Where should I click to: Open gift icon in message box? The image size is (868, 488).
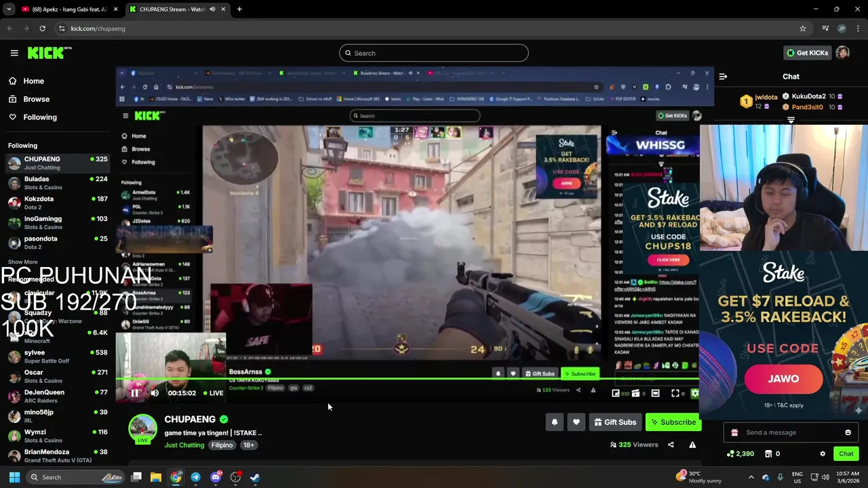coord(734,432)
